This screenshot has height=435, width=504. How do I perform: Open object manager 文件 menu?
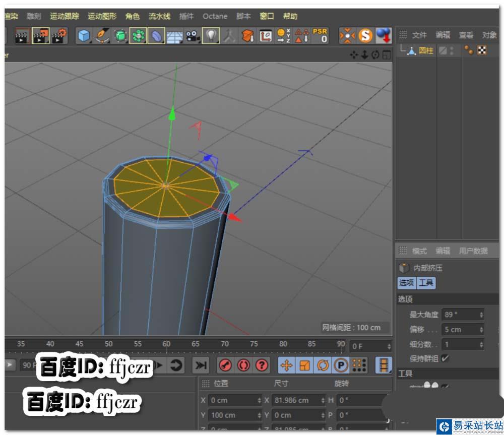[x=419, y=35]
